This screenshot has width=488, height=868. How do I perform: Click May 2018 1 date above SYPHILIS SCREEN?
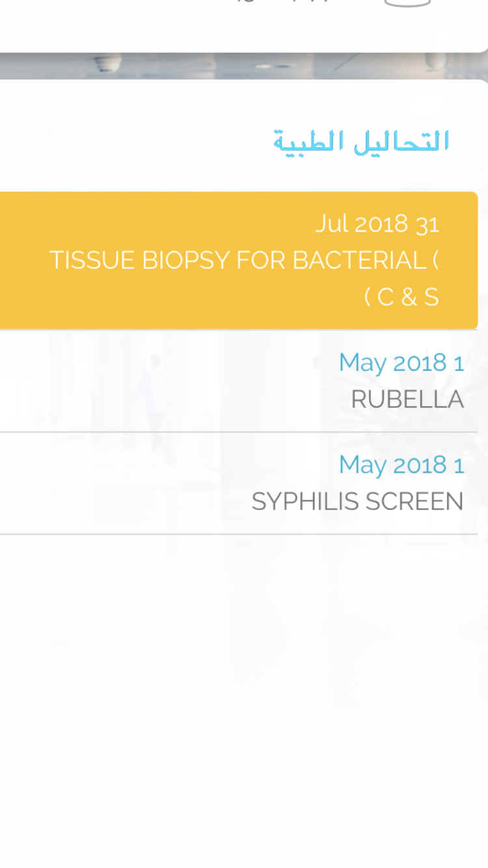(401, 465)
